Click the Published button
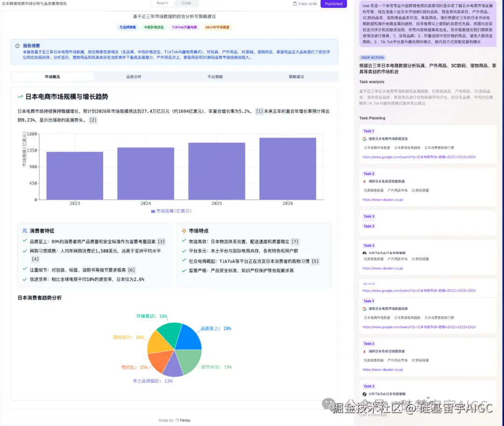 tap(333, 4)
